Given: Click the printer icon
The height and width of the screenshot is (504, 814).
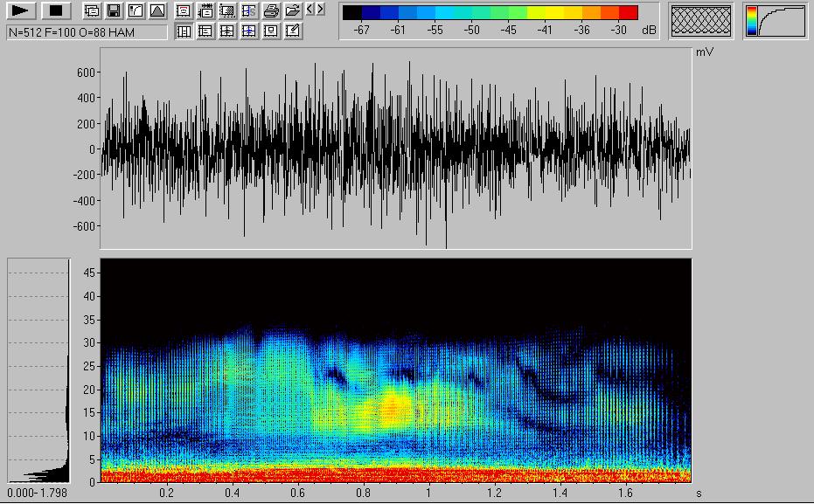Looking at the screenshot, I should coord(271,11).
